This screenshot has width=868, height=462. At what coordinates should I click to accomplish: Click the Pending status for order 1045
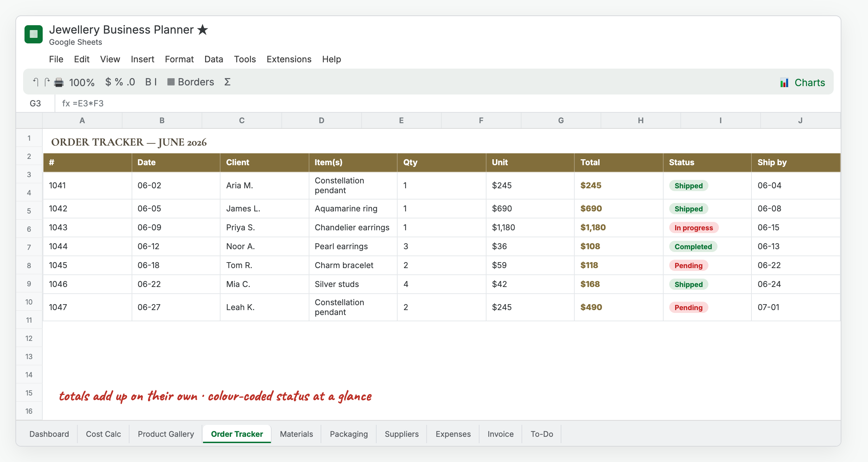pos(688,265)
